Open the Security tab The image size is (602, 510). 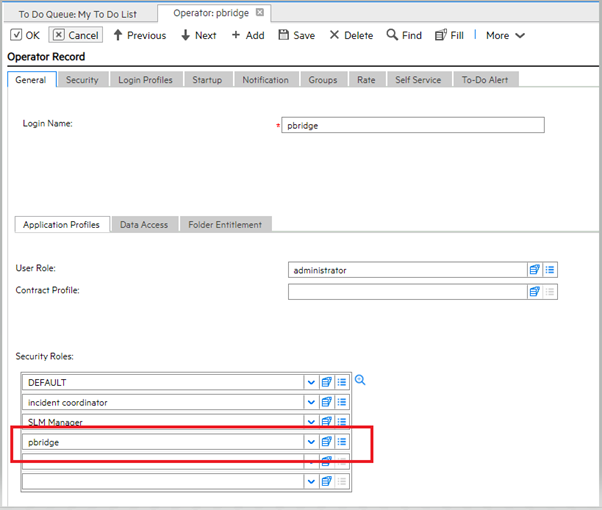pyautogui.click(x=82, y=80)
